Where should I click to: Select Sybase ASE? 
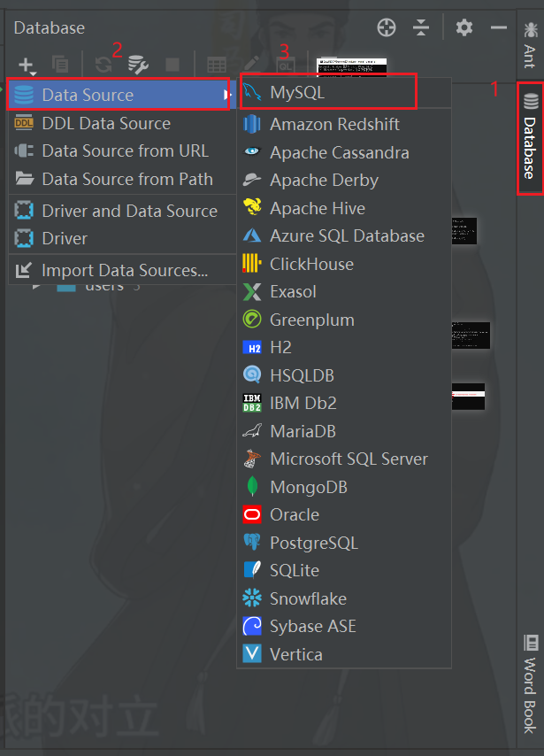(344, 626)
